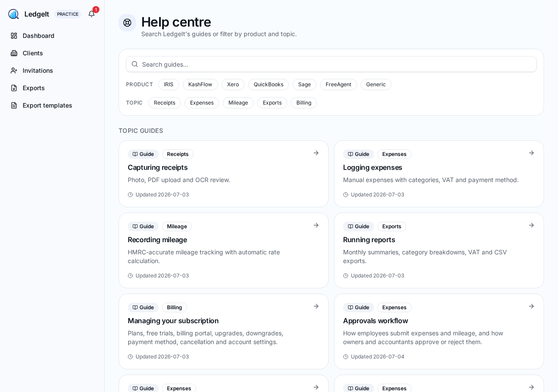Image resolution: width=558 pixels, height=392 pixels.
Task: Open Logging expenses via its arrow
Action: click(531, 153)
